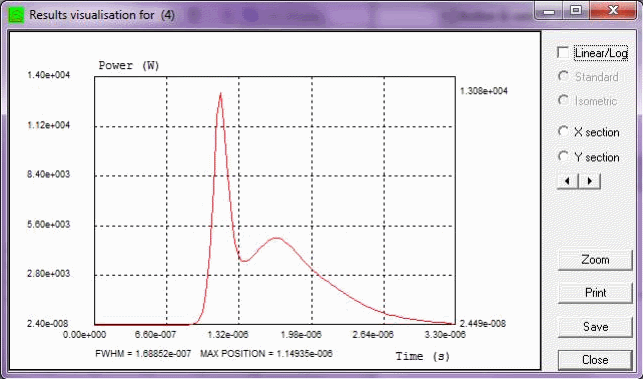Click the red X title bar button

point(613,11)
